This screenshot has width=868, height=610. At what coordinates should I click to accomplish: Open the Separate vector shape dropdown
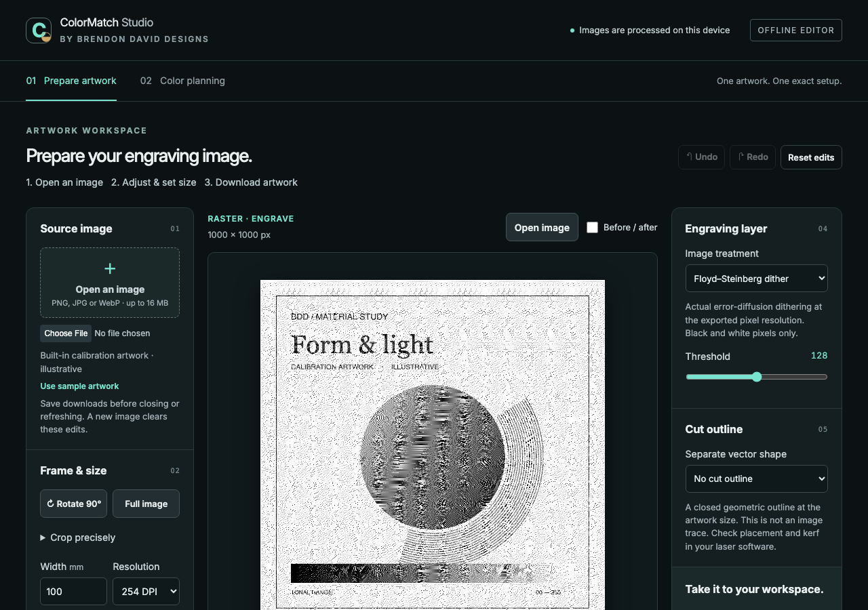coord(757,479)
